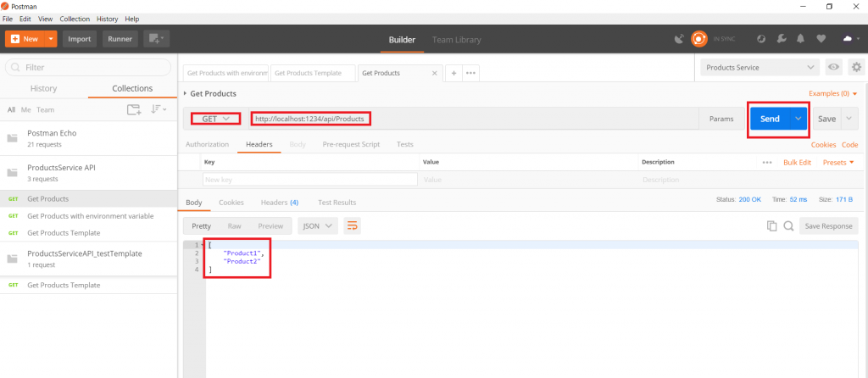Image resolution: width=868 pixels, height=378 pixels.
Task: Click the proxy capture satellite icon
Action: (x=679, y=39)
